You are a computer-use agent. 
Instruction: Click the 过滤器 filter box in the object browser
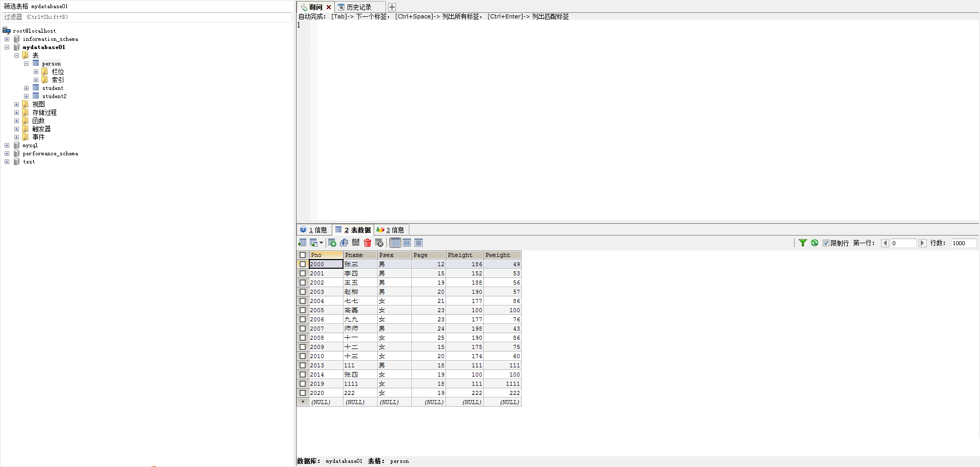(x=147, y=17)
